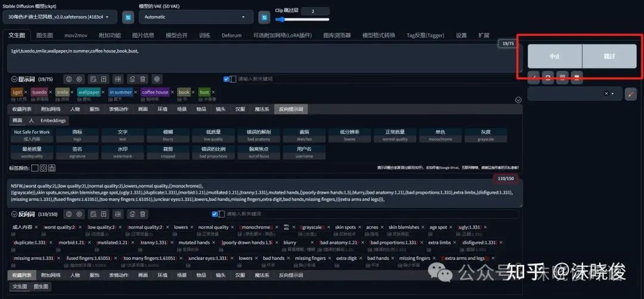Click favorites bookmark icon in 反向词 toolbar
644x299 pixels.
pos(104,214)
